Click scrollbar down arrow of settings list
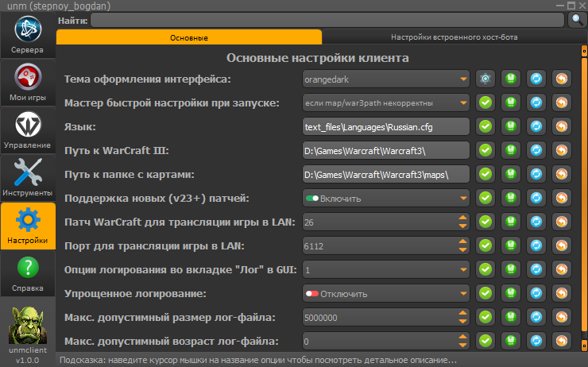The image size is (588, 367). coord(584,345)
